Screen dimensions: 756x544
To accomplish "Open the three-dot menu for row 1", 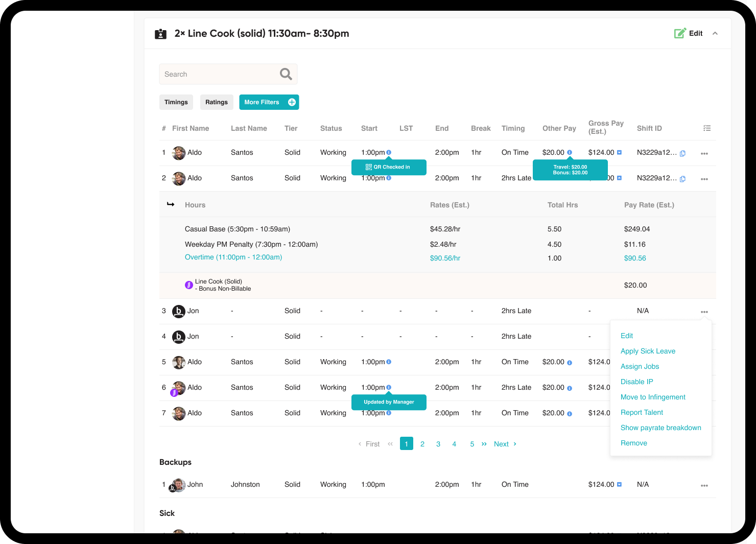I will [x=704, y=153].
